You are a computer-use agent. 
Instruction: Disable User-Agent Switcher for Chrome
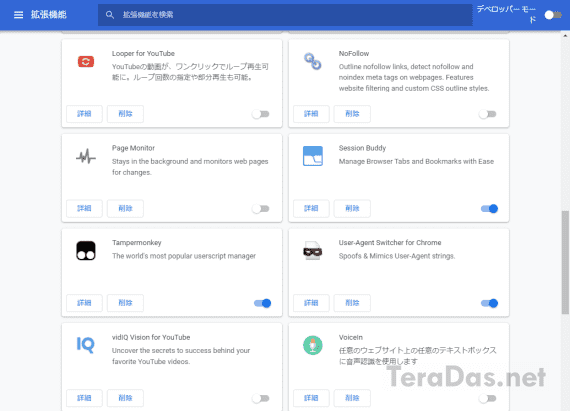(x=489, y=303)
